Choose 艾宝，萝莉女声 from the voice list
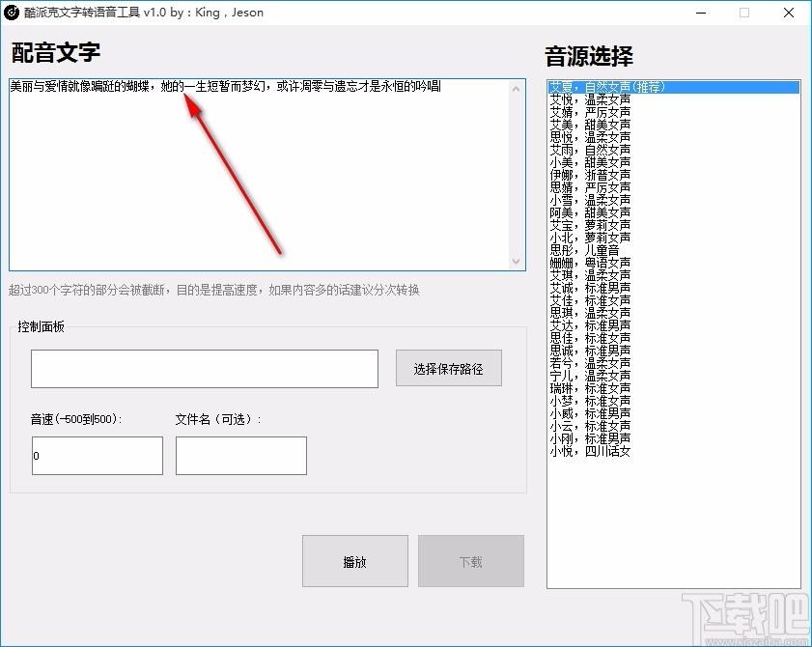Image resolution: width=812 pixels, height=647 pixels. point(673,225)
